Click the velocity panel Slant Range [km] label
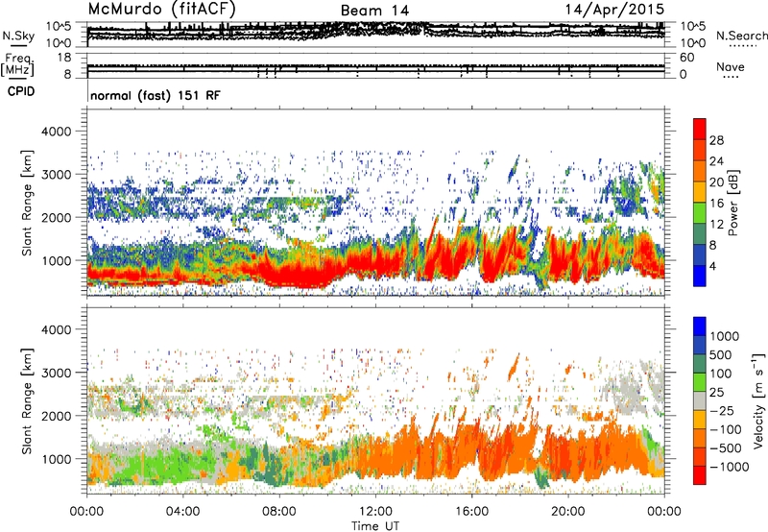This screenshot has width=768, height=532. pyautogui.click(x=28, y=400)
